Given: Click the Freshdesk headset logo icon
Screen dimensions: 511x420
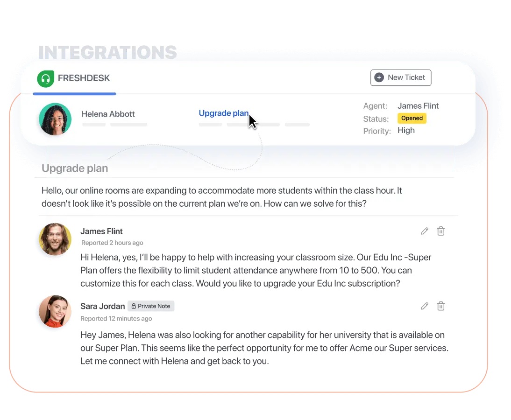Looking at the screenshot, I should 46,78.
